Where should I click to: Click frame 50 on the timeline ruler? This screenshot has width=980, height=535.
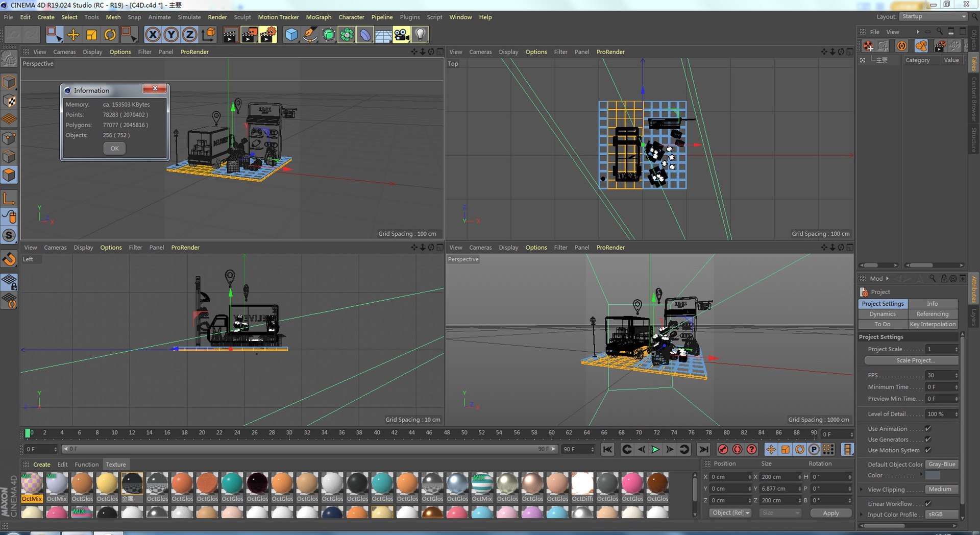[464, 433]
